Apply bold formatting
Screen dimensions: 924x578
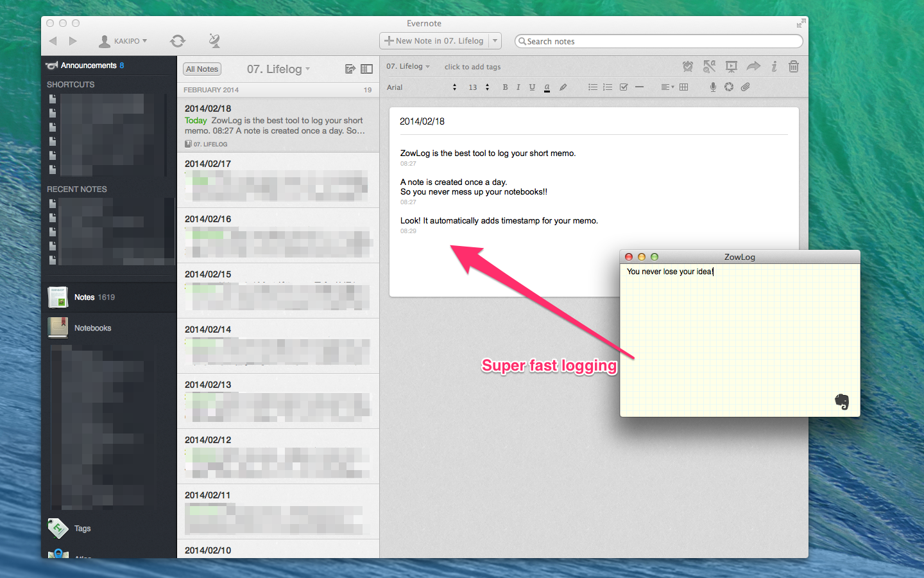pyautogui.click(x=505, y=87)
